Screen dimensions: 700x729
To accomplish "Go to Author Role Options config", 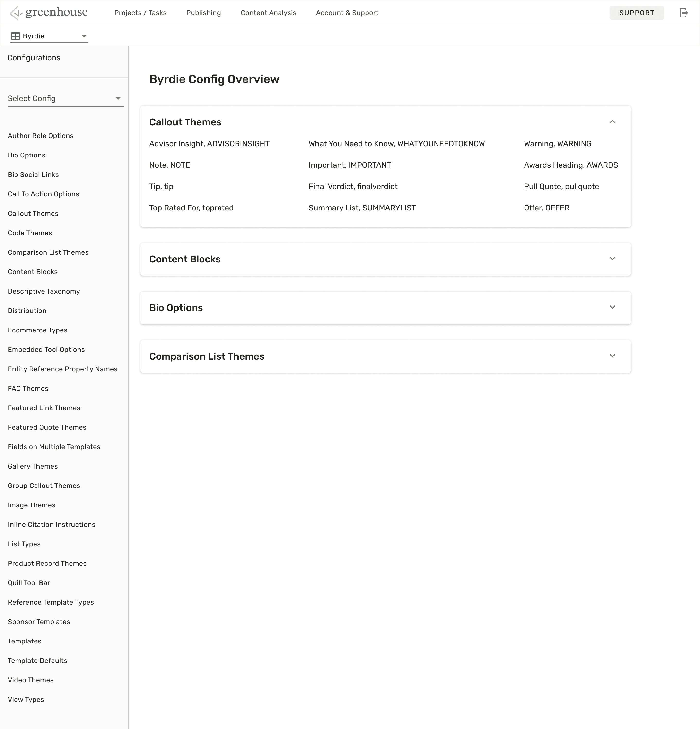I will (41, 136).
